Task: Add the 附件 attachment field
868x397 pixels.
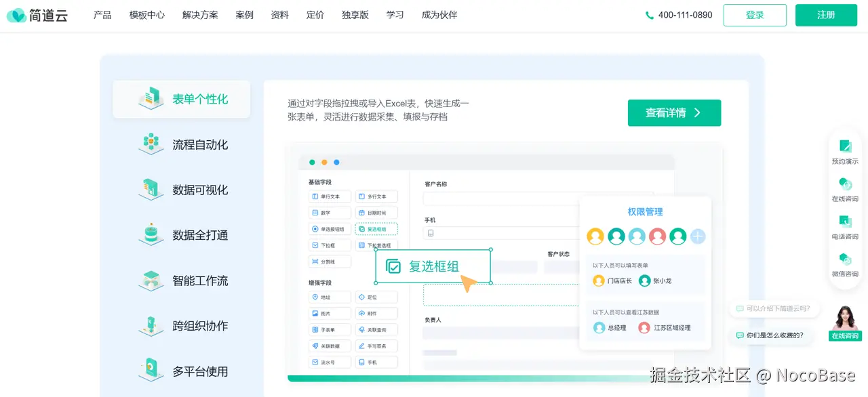Action: pyautogui.click(x=377, y=313)
